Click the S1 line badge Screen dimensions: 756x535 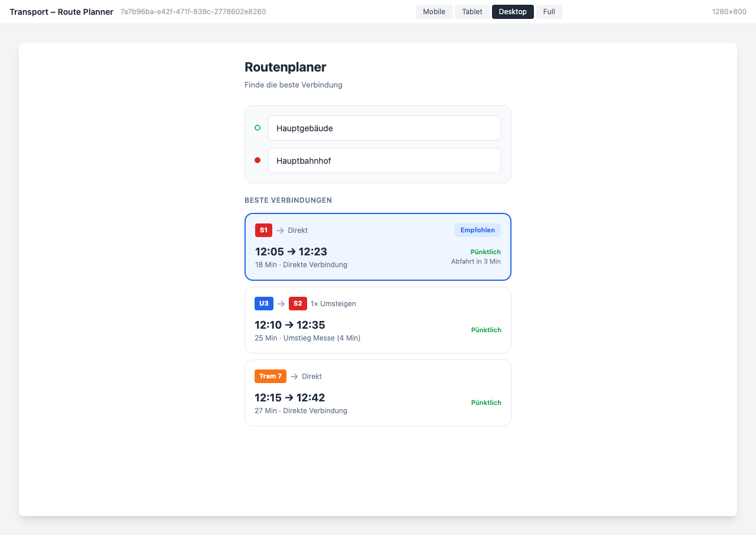click(x=263, y=230)
